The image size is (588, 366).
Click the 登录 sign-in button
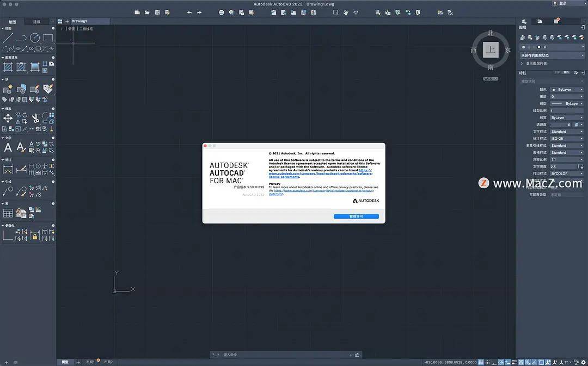tap(560, 3)
